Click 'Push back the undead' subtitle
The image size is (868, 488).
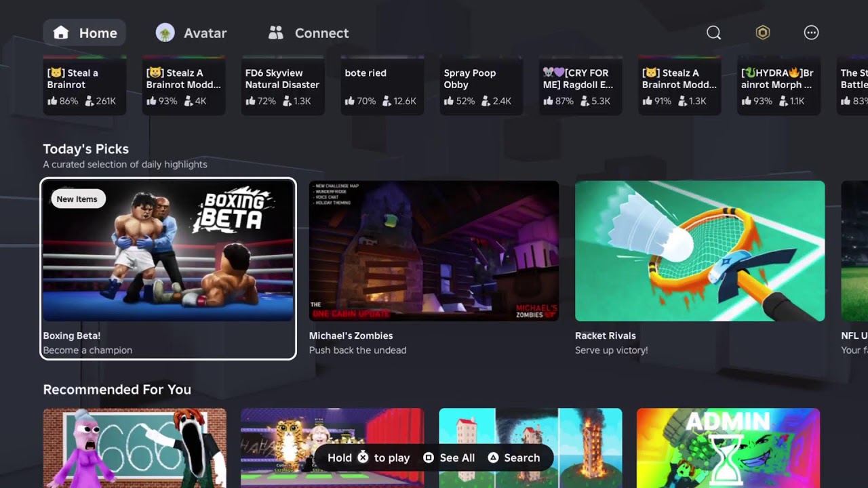click(357, 350)
